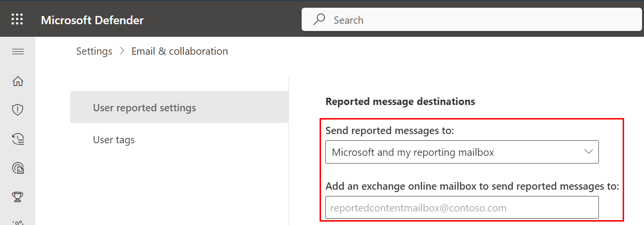Screen dimensions: 644x225
Task: Click Email & collaboration breadcrumb
Action: 179,51
